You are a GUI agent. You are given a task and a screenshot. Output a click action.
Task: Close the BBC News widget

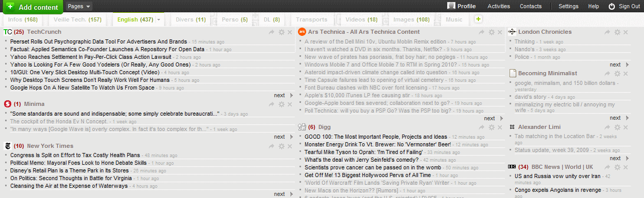tap(625, 167)
